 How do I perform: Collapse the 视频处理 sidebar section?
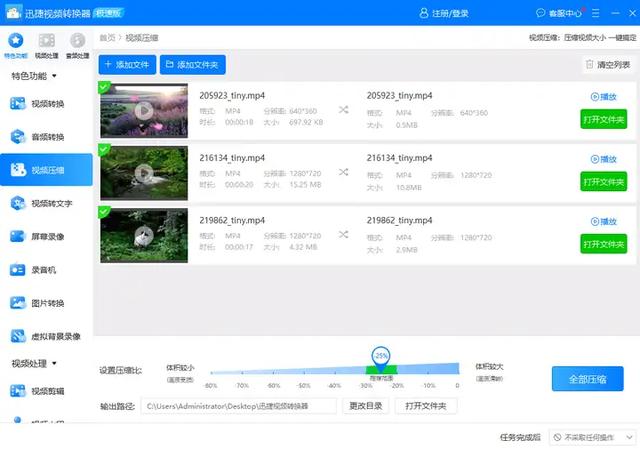pyautogui.click(x=33, y=363)
